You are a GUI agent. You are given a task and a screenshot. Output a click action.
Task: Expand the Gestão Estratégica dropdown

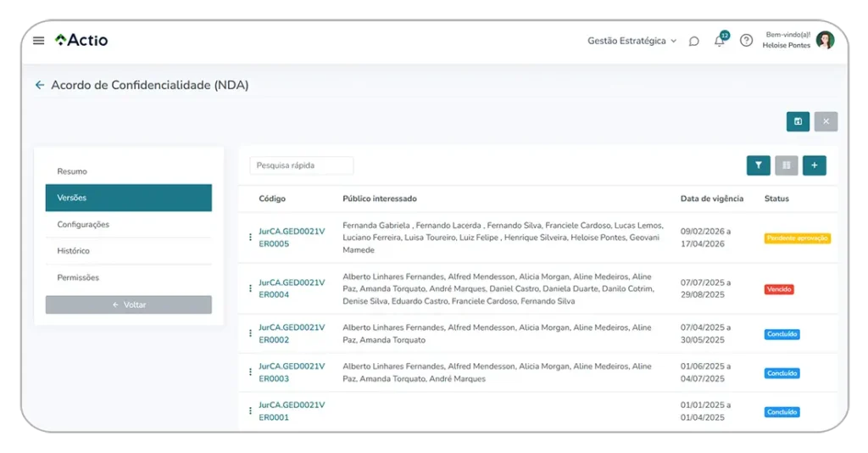pos(632,41)
